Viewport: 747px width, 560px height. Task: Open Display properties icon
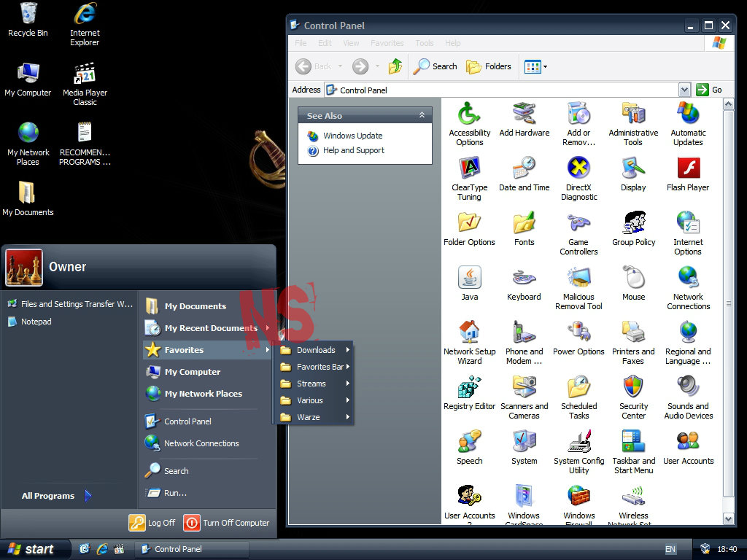point(633,174)
